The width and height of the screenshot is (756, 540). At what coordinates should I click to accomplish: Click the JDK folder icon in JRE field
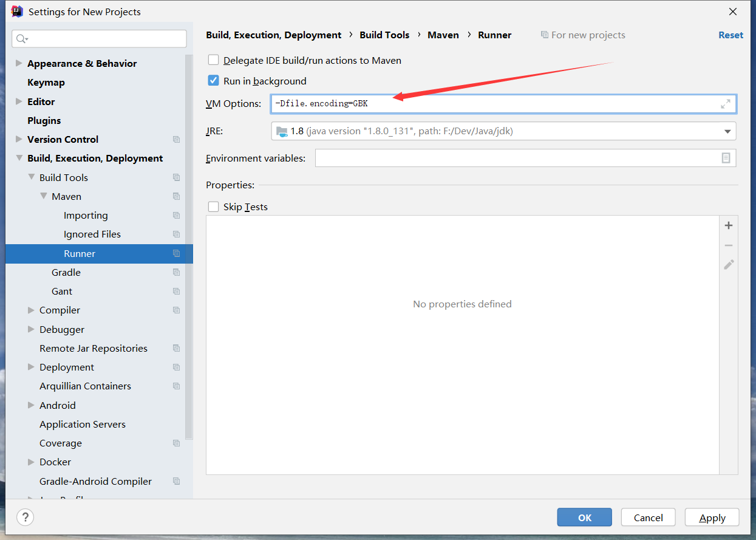[282, 131]
